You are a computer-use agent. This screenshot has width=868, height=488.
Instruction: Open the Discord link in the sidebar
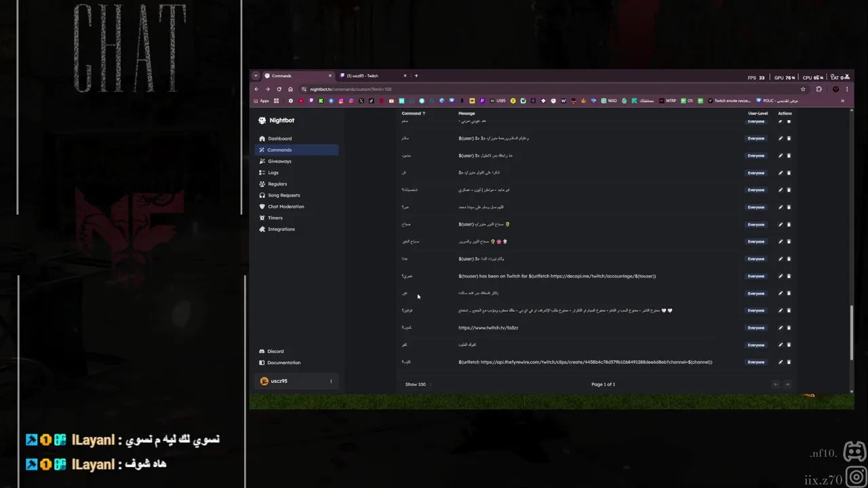coord(271,351)
